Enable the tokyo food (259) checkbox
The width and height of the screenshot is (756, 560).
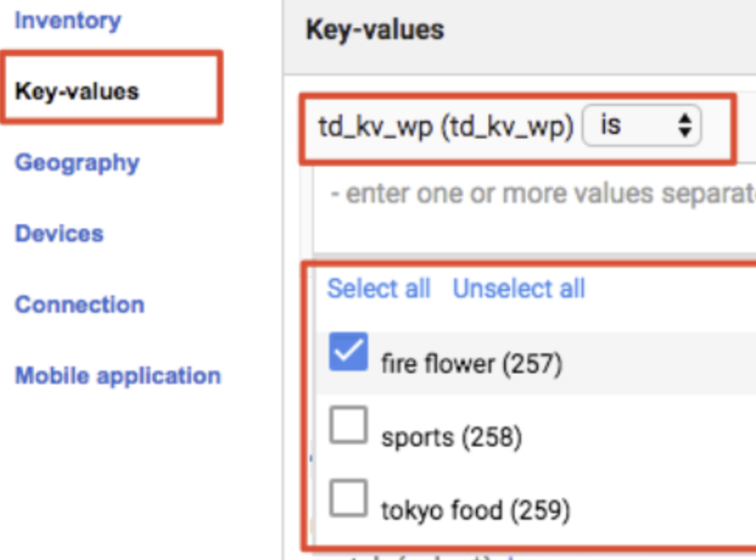(x=348, y=499)
